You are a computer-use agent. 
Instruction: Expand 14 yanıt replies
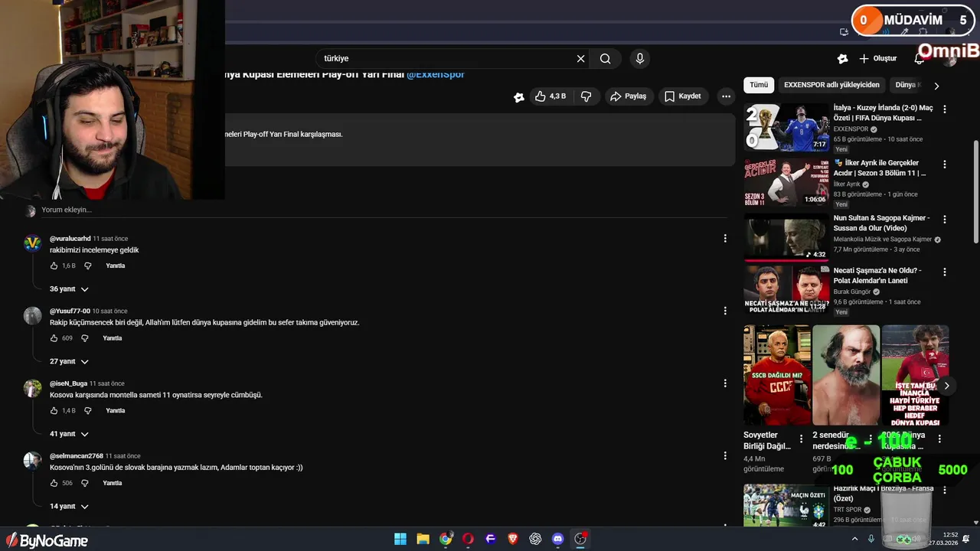[x=69, y=507]
